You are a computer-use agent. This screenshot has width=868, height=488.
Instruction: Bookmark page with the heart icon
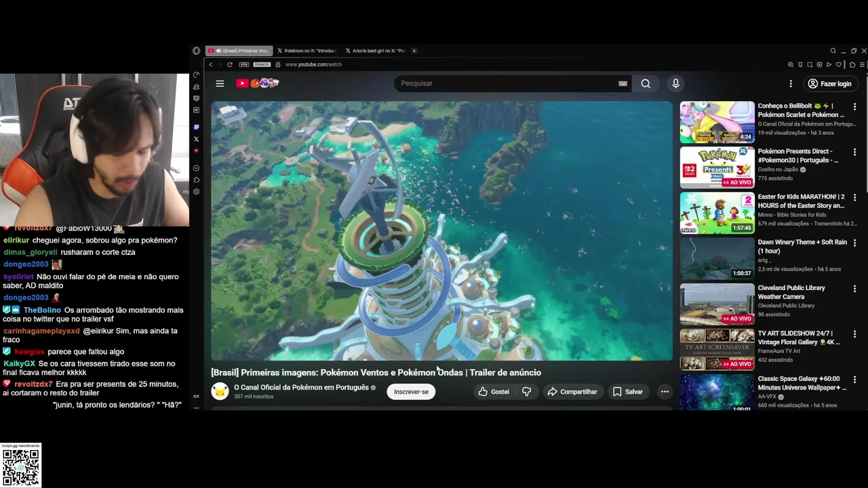click(838, 64)
